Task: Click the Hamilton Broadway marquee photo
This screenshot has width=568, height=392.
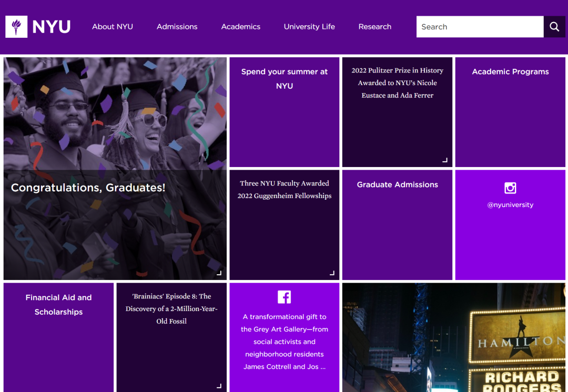Action: pos(454,337)
